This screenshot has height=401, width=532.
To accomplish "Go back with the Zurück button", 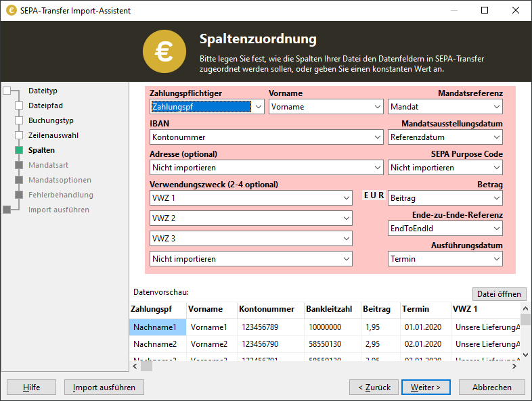I will (374, 387).
